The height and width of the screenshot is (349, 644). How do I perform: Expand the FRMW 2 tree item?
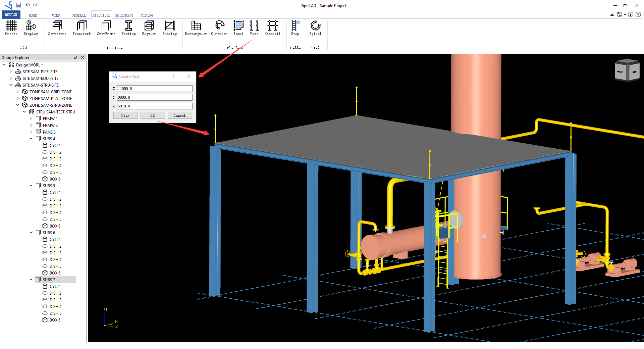[31, 125]
